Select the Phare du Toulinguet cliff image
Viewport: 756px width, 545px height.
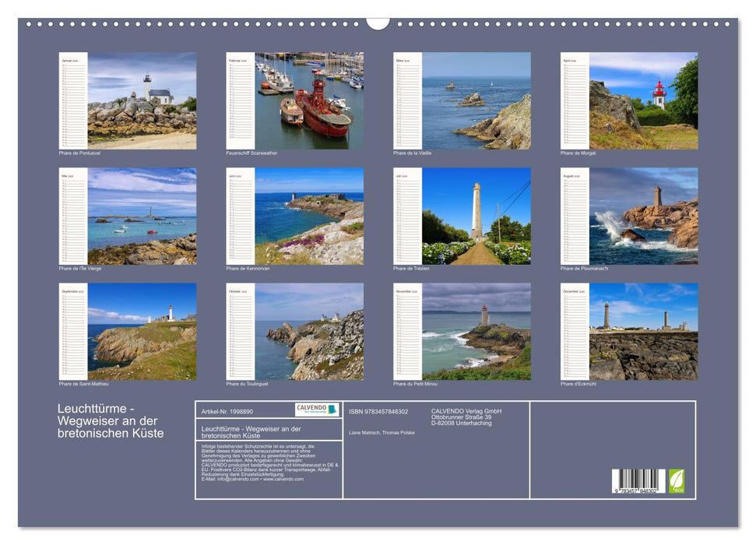[x=309, y=331]
